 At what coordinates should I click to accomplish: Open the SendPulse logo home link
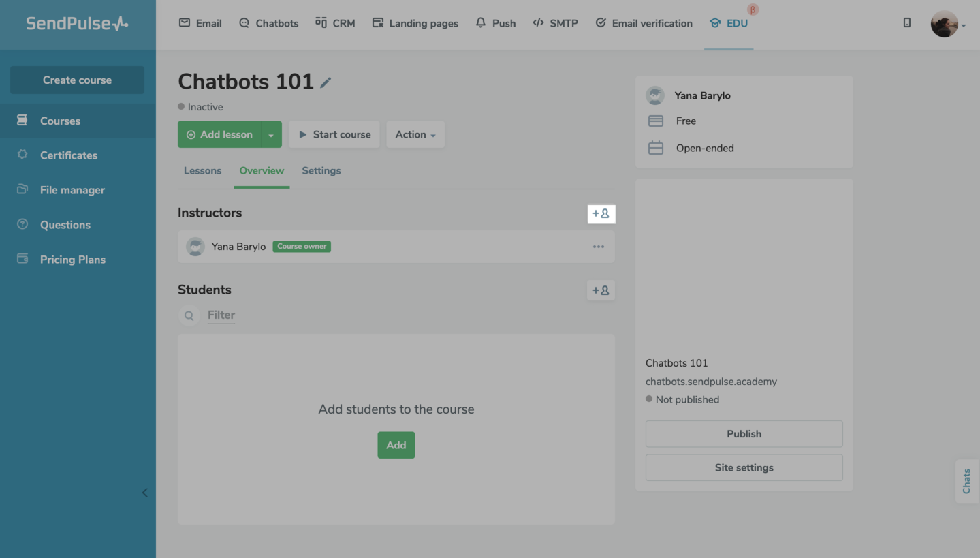(77, 24)
